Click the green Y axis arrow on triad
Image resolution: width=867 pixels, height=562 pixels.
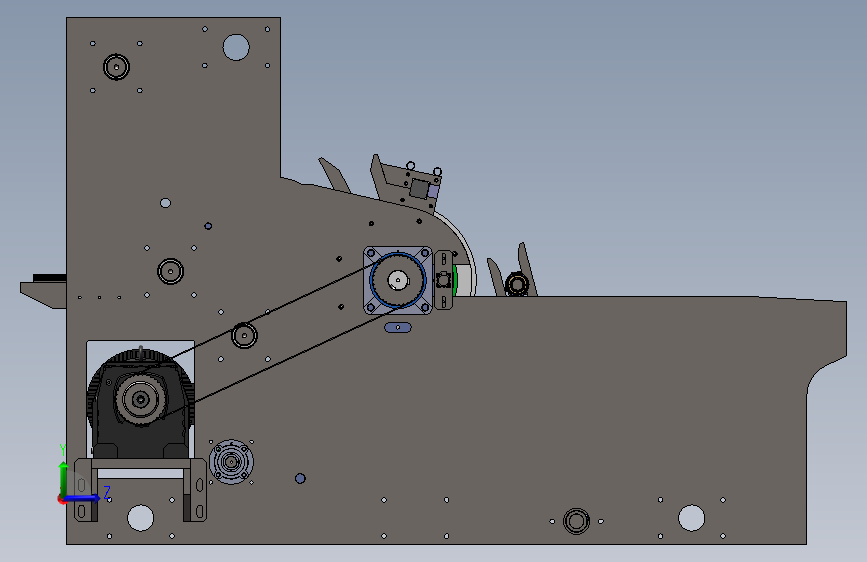pyautogui.click(x=64, y=479)
